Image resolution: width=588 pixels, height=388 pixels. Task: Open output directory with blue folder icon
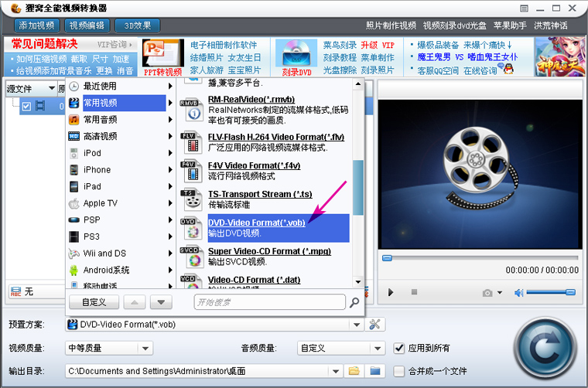pos(375,371)
